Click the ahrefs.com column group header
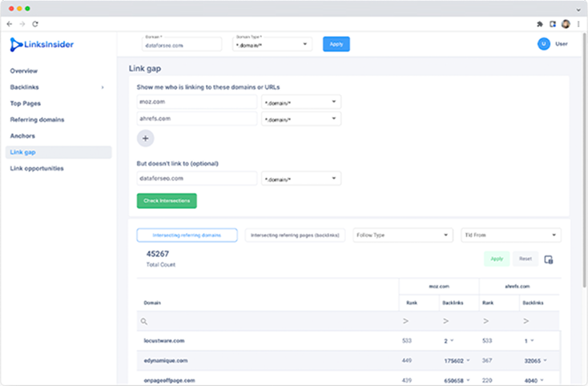588x386 pixels. pyautogui.click(x=518, y=287)
